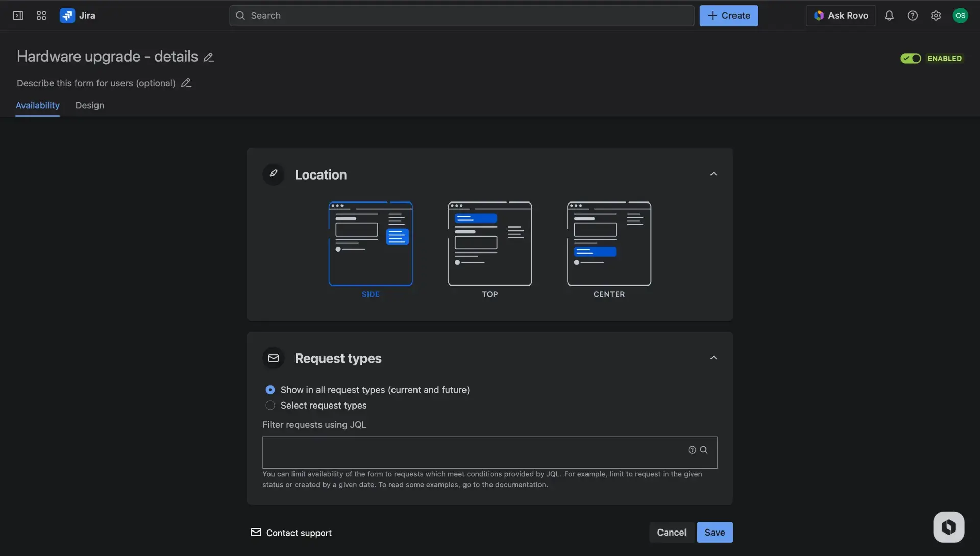Select the CENTER location layout

608,244
